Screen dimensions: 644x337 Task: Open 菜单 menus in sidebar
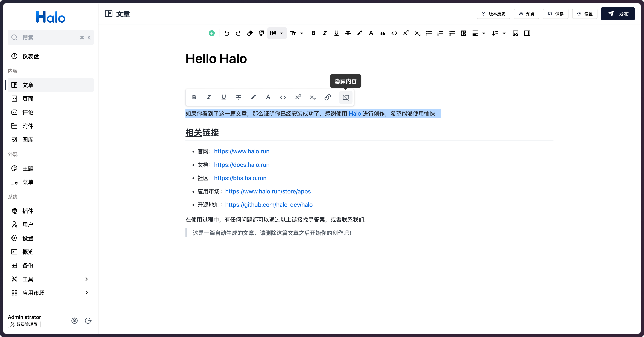(51, 182)
